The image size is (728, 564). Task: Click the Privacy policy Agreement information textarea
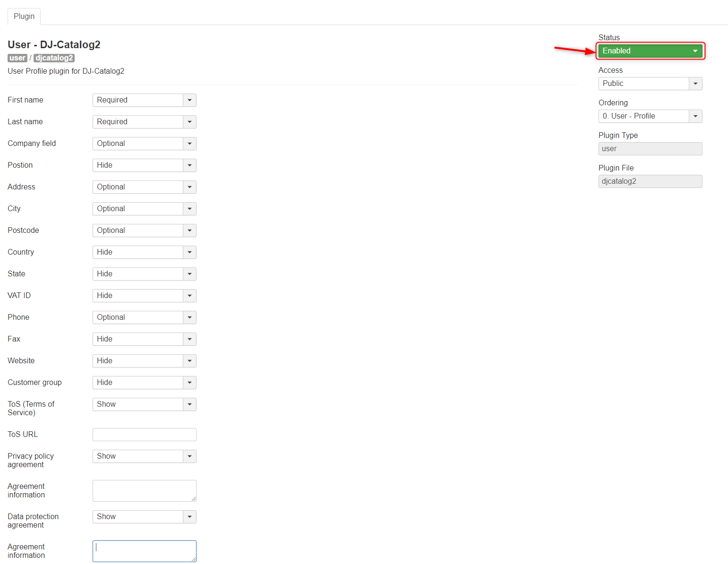145,491
